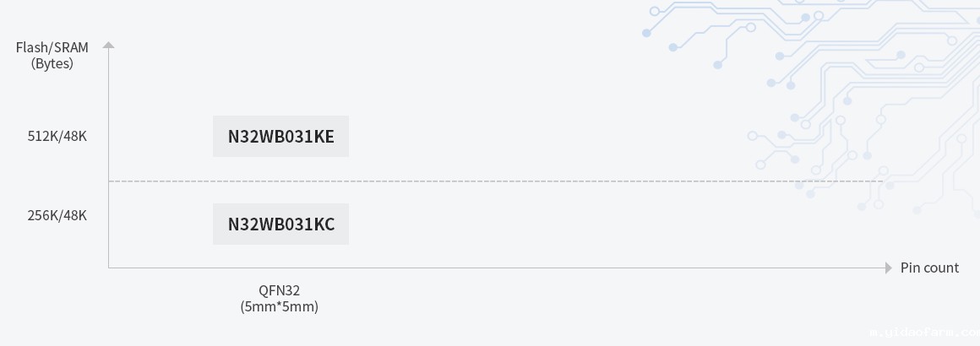Click the empty chart area right of N32WB031KE
Screen dimensions: 980x346
coord(549,137)
